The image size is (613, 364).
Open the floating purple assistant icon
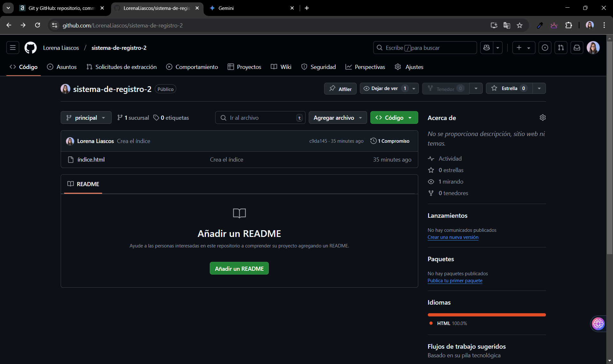598,324
